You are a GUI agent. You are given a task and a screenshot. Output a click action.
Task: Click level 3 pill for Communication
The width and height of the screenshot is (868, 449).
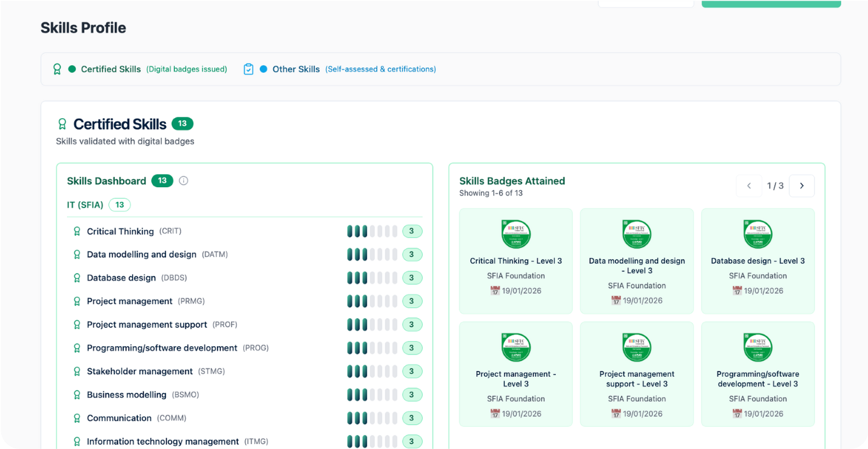pos(412,418)
